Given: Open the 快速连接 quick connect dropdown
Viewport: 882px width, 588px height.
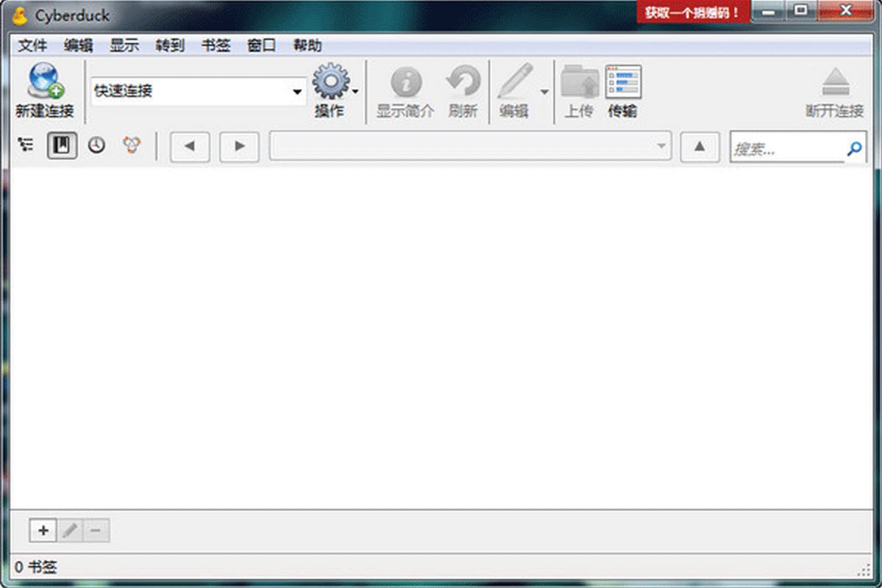Looking at the screenshot, I should [297, 91].
